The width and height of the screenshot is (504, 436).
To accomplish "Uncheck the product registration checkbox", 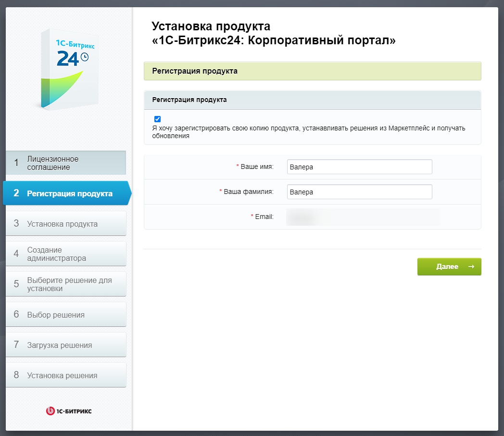I will (158, 119).
